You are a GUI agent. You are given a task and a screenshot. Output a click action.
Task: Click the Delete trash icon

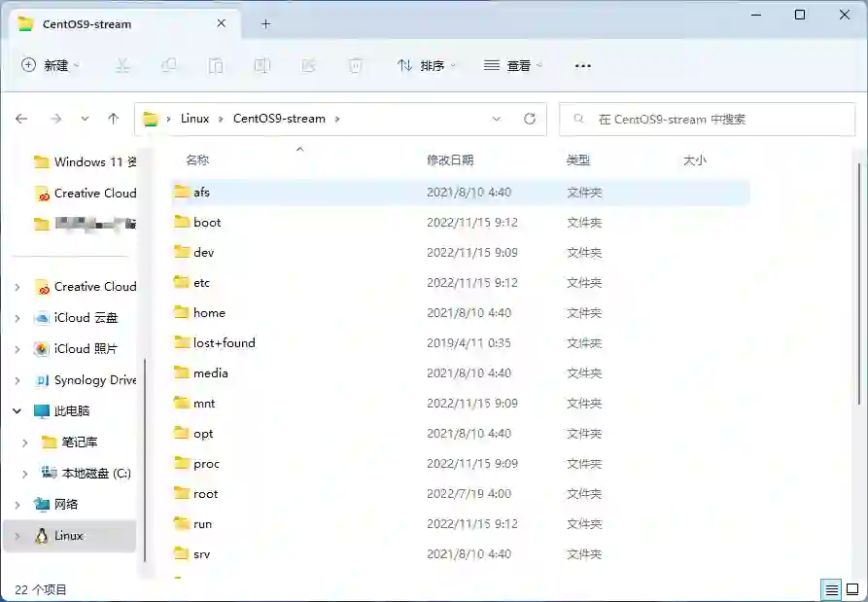click(355, 65)
